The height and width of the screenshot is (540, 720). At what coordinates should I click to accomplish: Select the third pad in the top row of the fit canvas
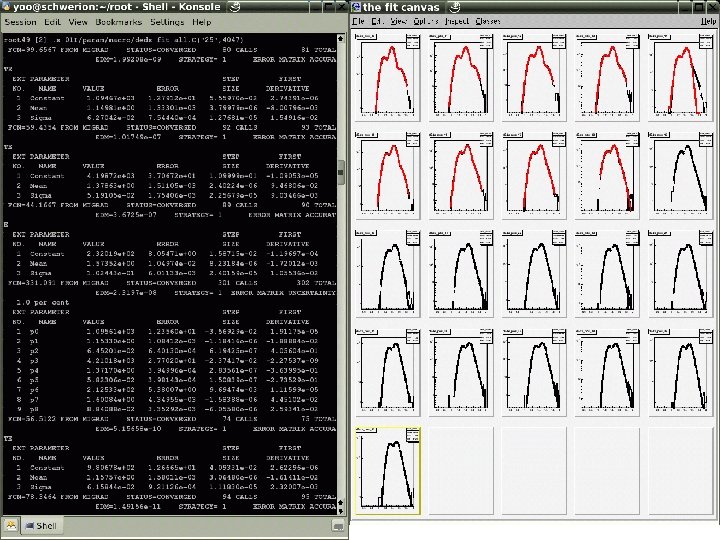534,77
